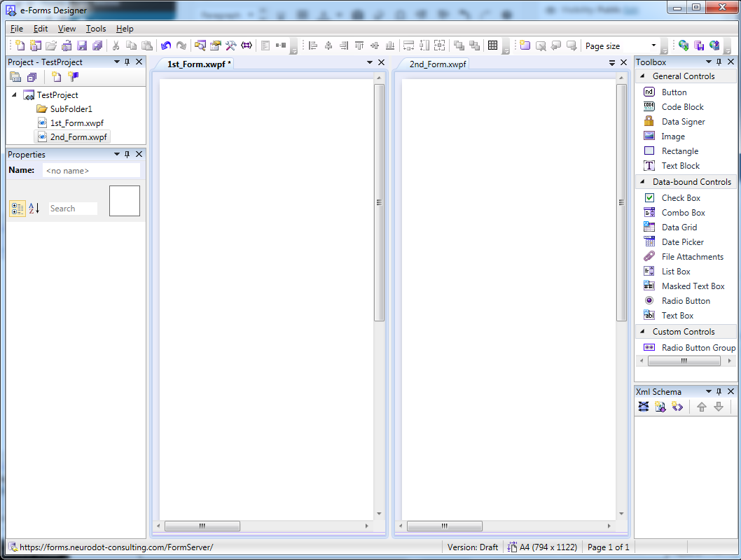The height and width of the screenshot is (560, 741).
Task: Click the move down arrow in Xml Schema
Action: [x=719, y=407]
